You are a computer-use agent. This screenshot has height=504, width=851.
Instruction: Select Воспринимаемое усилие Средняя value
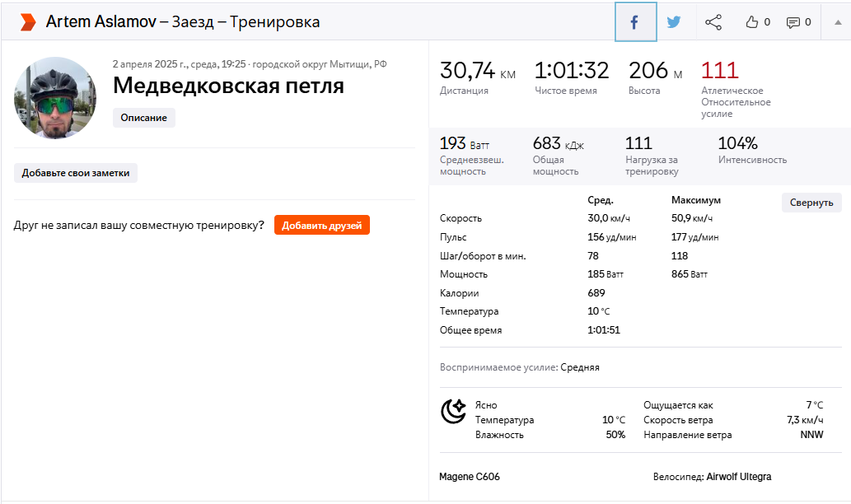[580, 367]
